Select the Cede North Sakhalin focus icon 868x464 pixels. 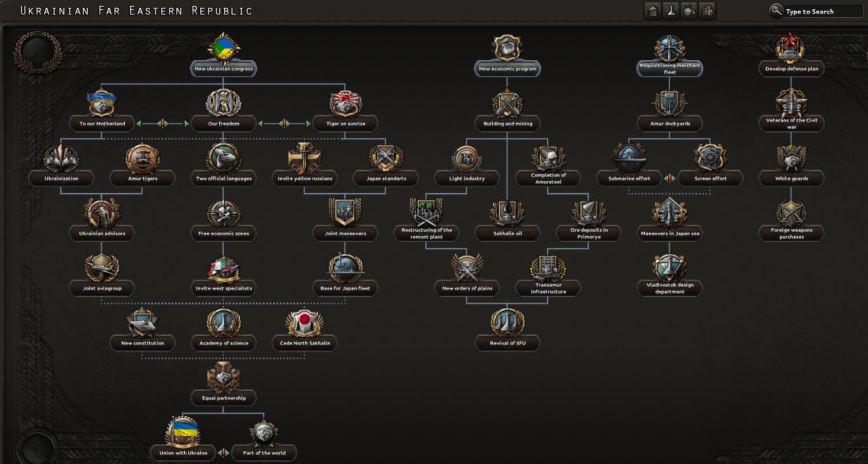305,323
